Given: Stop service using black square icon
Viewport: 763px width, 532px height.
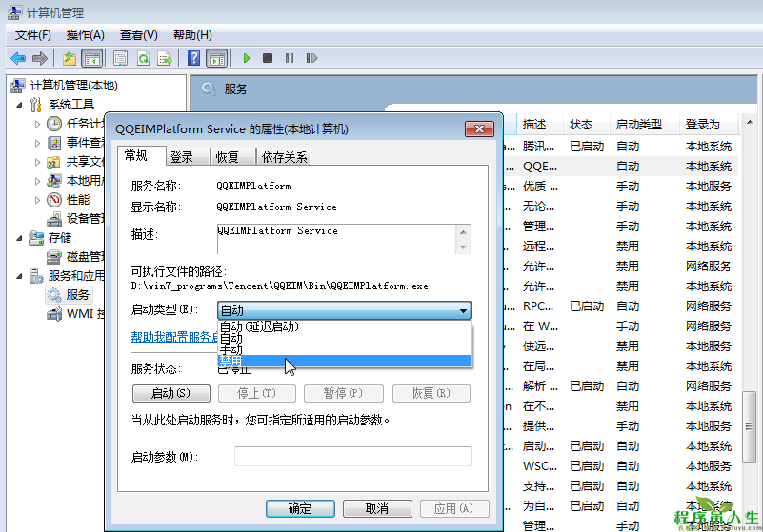Looking at the screenshot, I should (267, 59).
